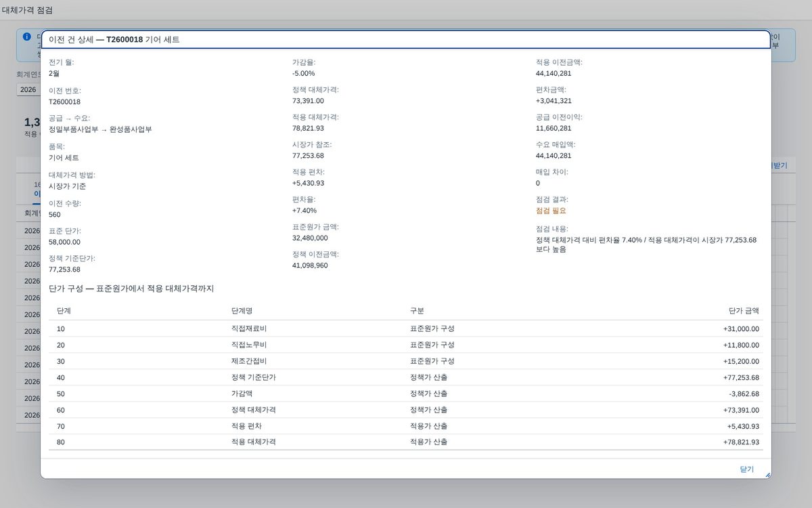
Task: Click the 정책 이전금액 value 41,098,960
Action: coord(310,266)
